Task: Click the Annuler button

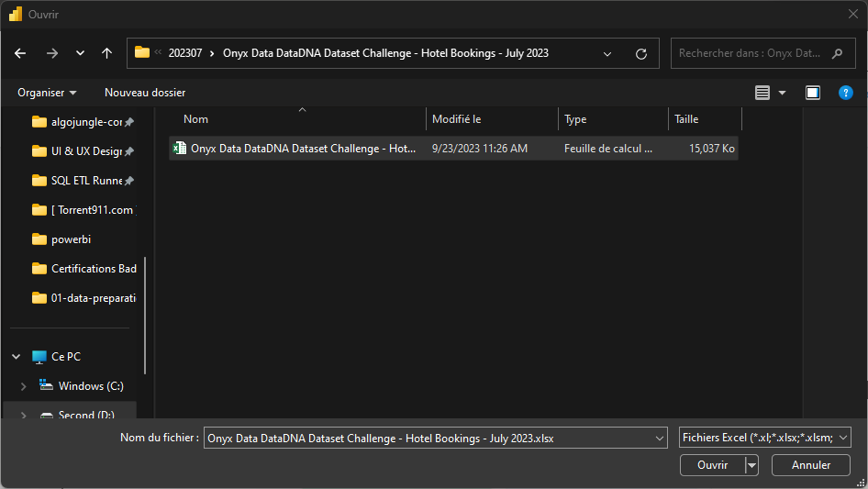Action: 811,465
